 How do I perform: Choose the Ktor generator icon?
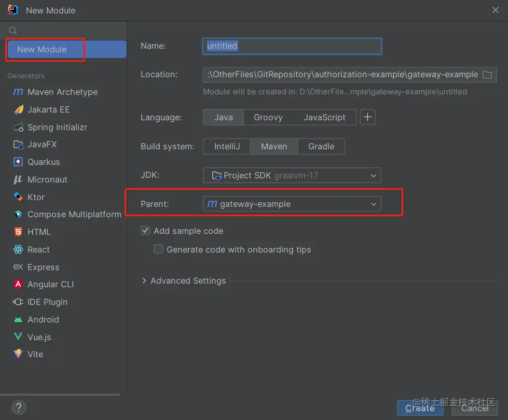(18, 197)
